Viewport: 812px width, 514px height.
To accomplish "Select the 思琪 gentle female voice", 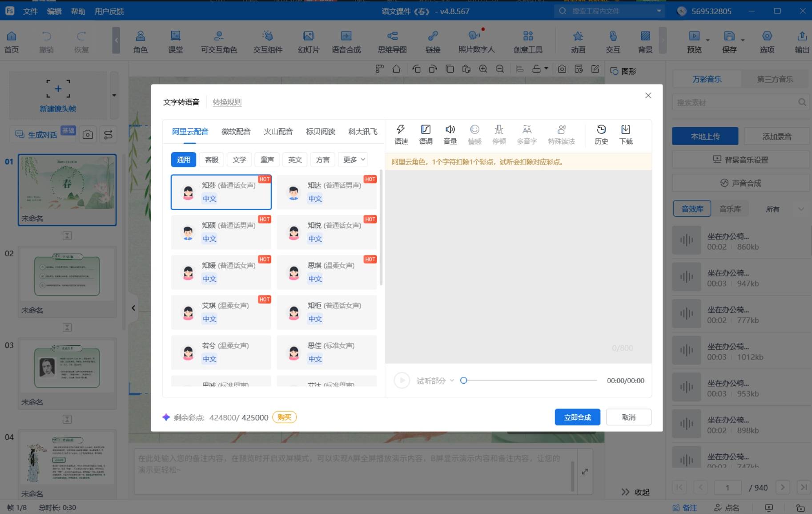I will 327,272.
